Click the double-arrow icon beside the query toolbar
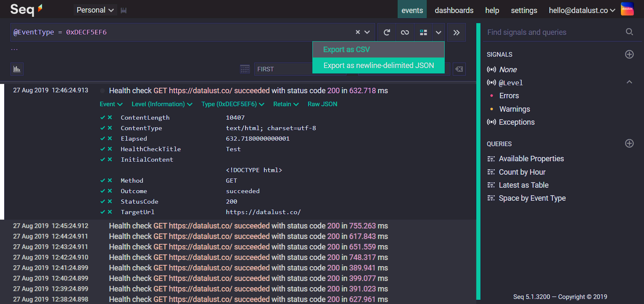Screen dimensions: 644x304 [457, 32]
